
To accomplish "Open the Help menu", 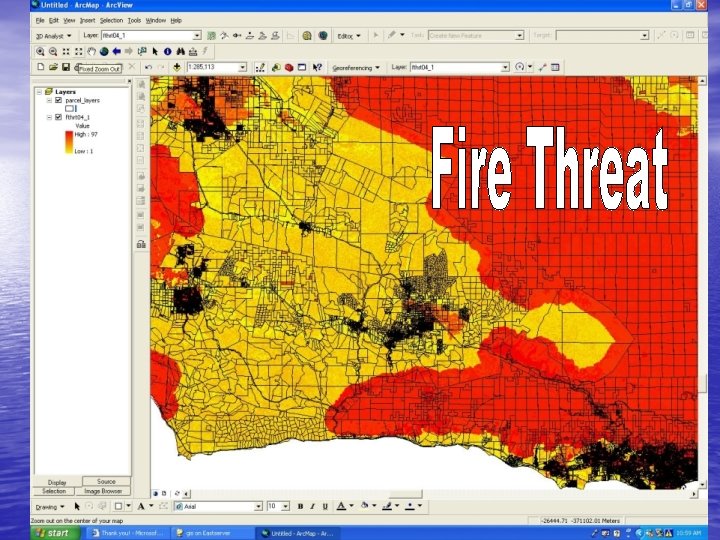I will tap(176, 20).
